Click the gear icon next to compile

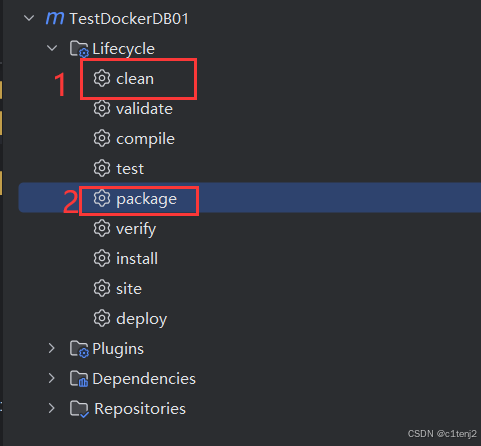(102, 139)
